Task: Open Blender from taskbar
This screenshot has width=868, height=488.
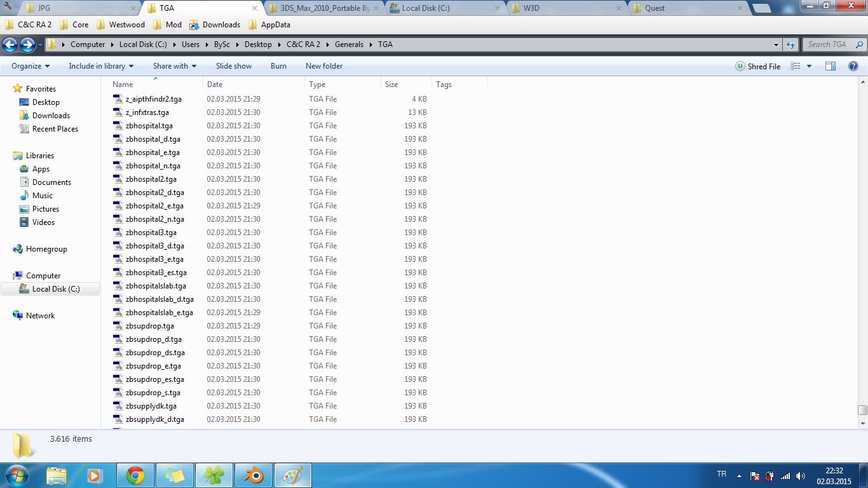Action: (254, 475)
